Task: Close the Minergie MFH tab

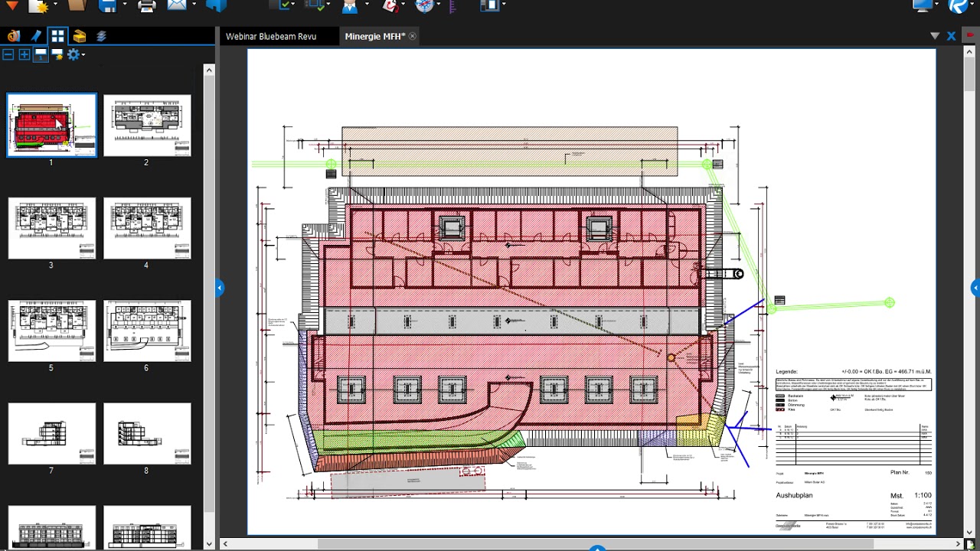Action: 412,36
